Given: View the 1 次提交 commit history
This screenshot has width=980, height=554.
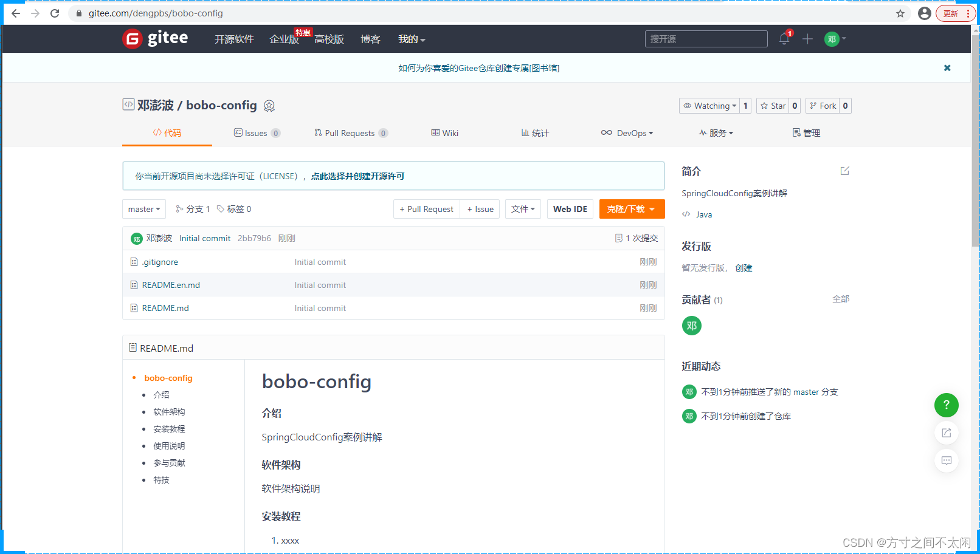Looking at the screenshot, I should click(x=637, y=238).
